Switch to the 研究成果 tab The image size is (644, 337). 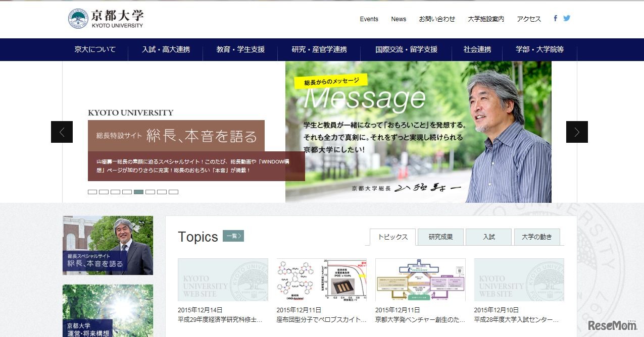click(x=440, y=237)
